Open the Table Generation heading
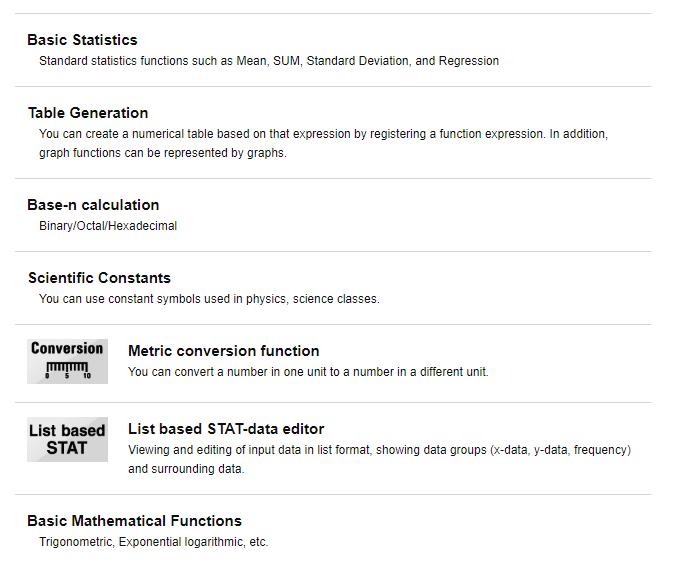 point(88,113)
